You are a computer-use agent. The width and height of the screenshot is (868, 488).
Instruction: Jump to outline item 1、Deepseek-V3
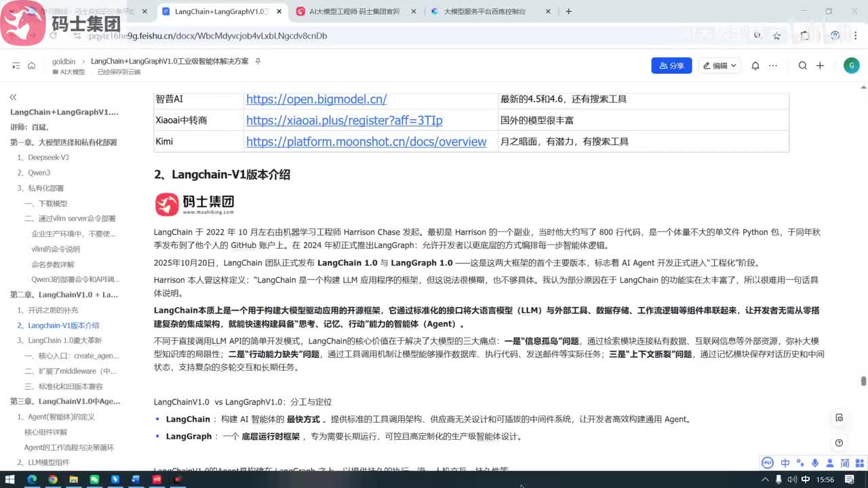pyautogui.click(x=43, y=157)
